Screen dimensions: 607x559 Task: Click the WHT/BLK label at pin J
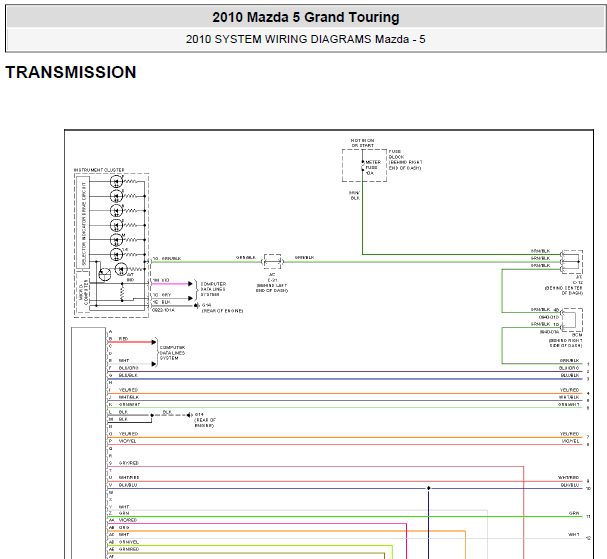pyautogui.click(x=129, y=397)
